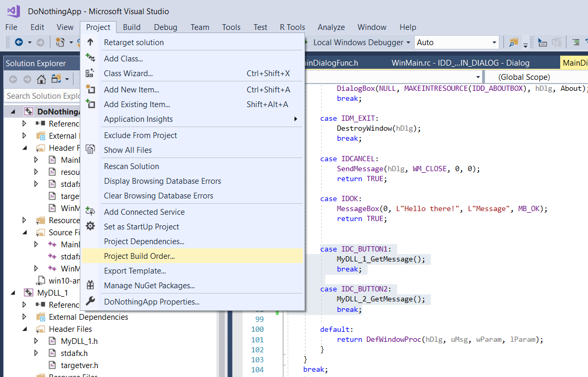Focus the Search Solution Explorer box
The height and width of the screenshot is (377, 588).
pos(43,96)
